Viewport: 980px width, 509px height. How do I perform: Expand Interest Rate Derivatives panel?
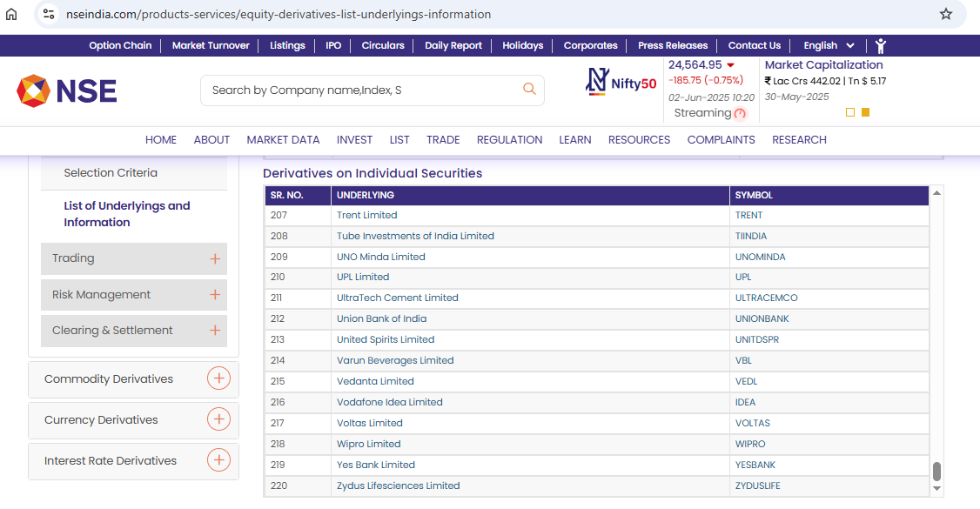218,460
